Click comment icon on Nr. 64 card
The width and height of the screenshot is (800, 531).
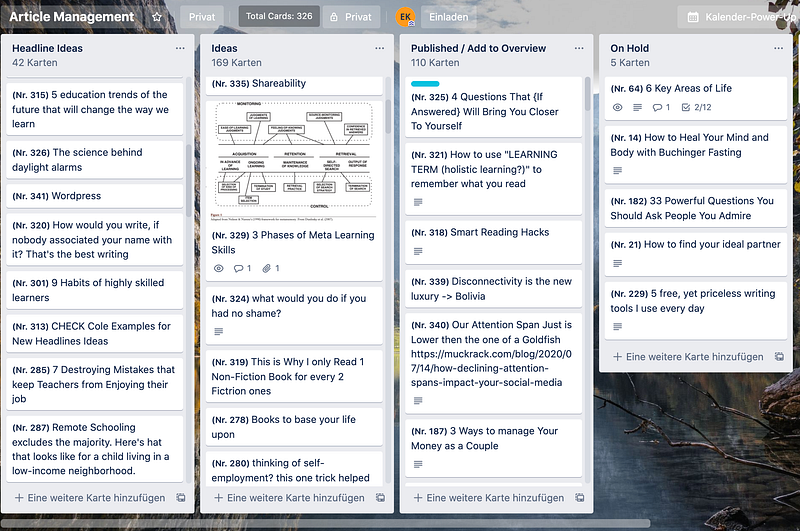[x=661, y=108]
